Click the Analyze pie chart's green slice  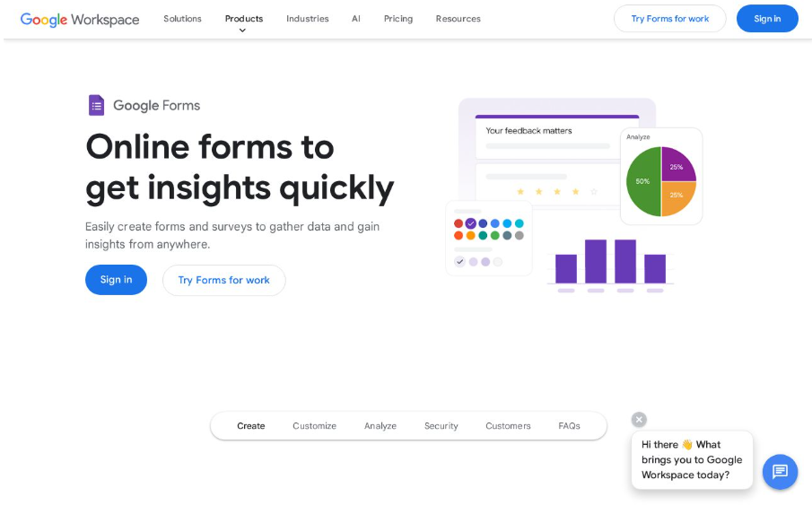tap(642, 182)
